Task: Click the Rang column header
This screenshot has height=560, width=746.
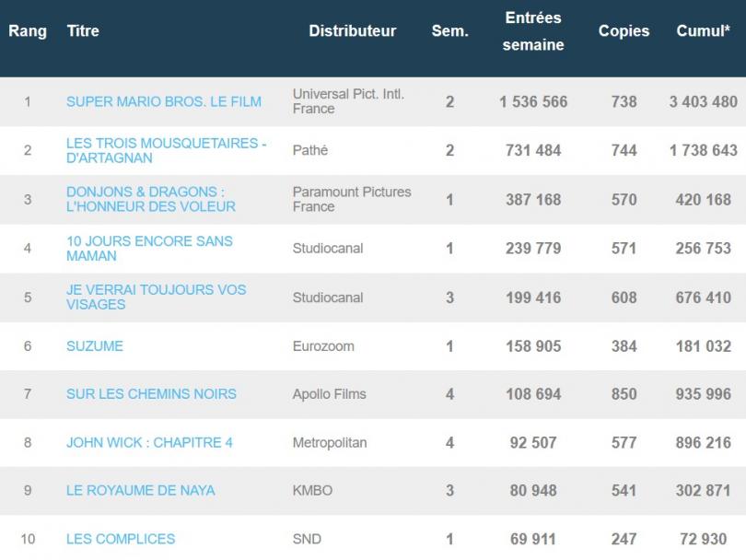Action: (28, 31)
